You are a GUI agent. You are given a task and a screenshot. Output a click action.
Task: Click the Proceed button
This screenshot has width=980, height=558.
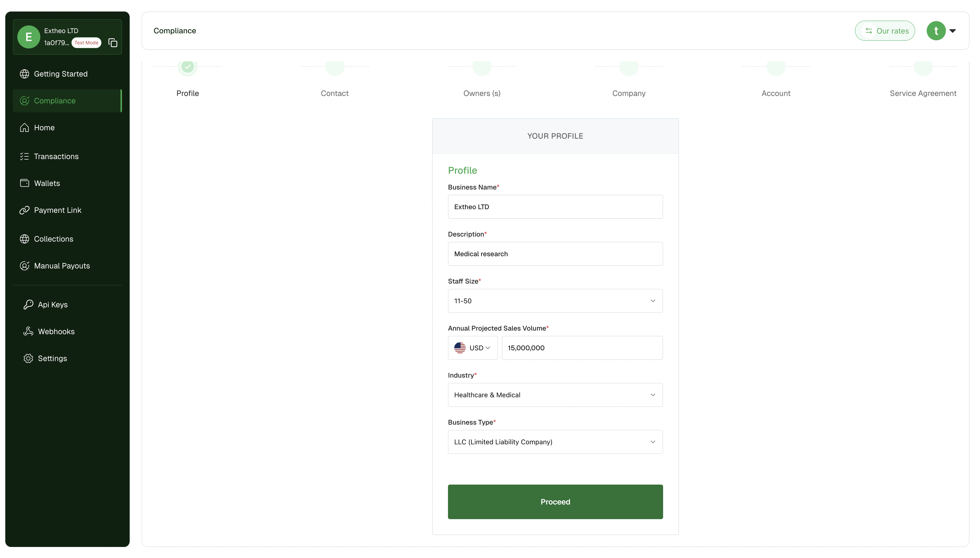pyautogui.click(x=555, y=502)
